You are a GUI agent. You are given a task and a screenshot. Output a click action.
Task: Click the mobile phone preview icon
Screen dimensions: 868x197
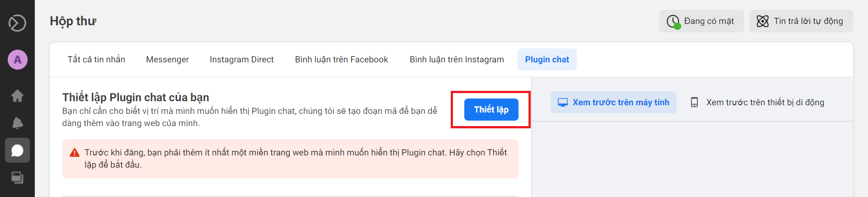tap(694, 103)
